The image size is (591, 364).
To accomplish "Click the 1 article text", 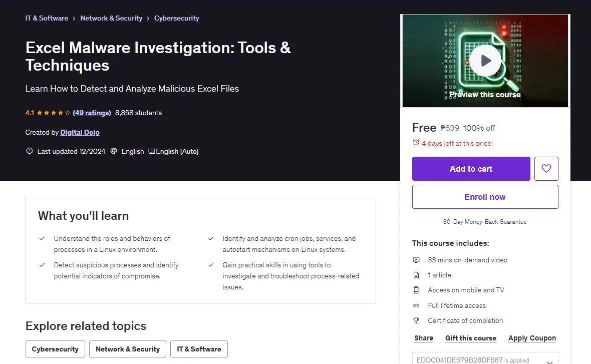I will pos(439,275).
